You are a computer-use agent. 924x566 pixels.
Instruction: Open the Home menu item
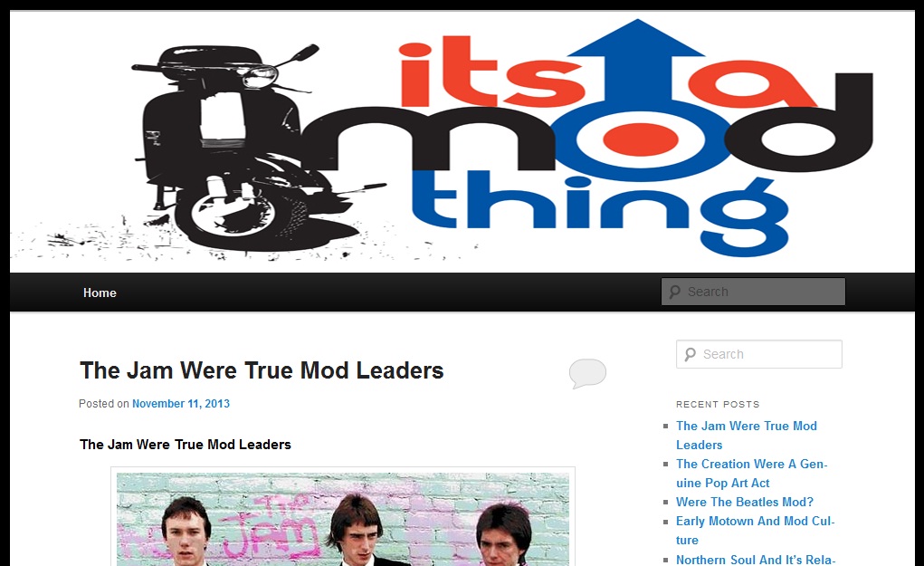click(x=100, y=293)
